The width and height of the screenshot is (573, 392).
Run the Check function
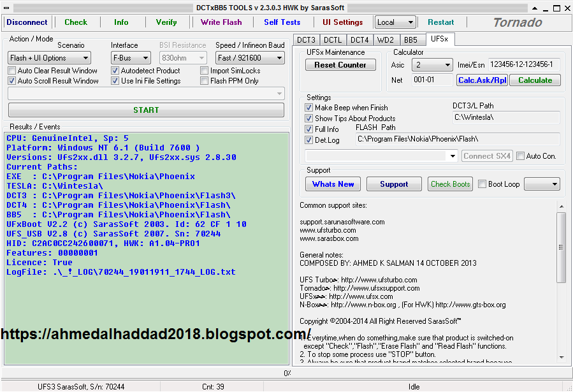click(x=76, y=22)
